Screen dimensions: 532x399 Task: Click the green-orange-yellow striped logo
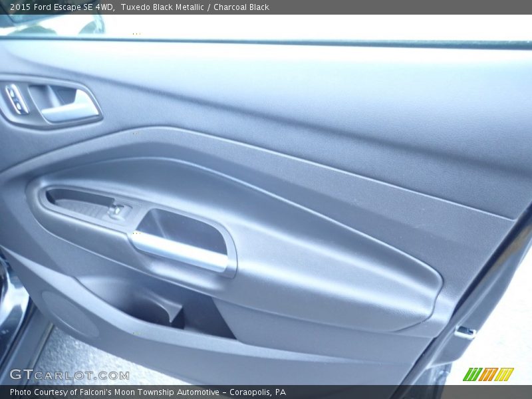[x=488, y=374]
